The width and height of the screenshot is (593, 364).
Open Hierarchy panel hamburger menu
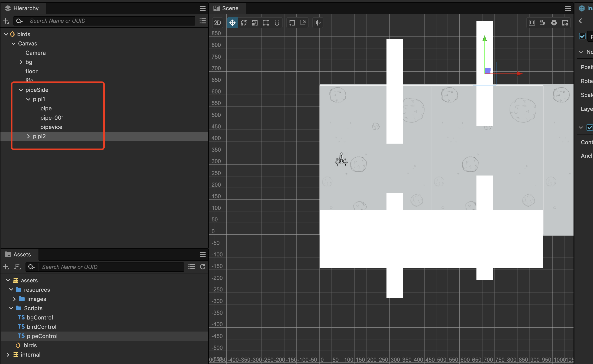203,8
